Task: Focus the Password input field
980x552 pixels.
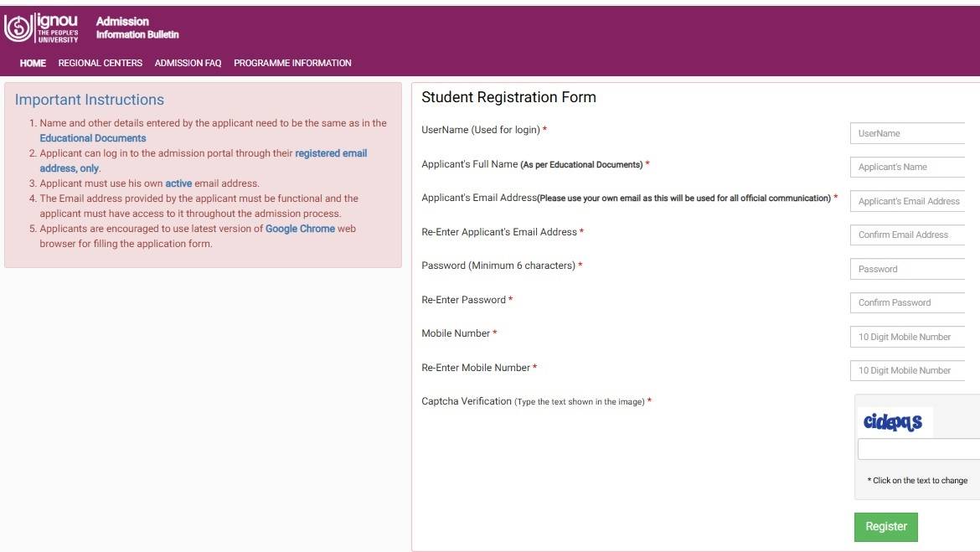Action: click(909, 269)
